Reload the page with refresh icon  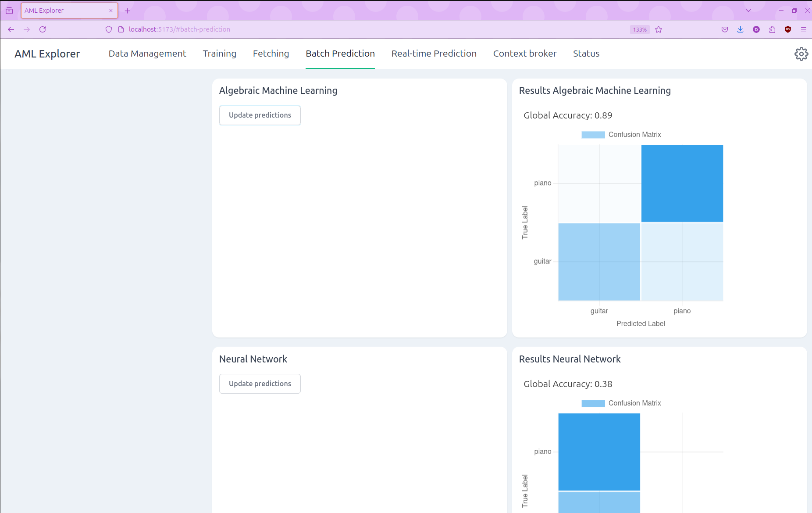(43, 29)
